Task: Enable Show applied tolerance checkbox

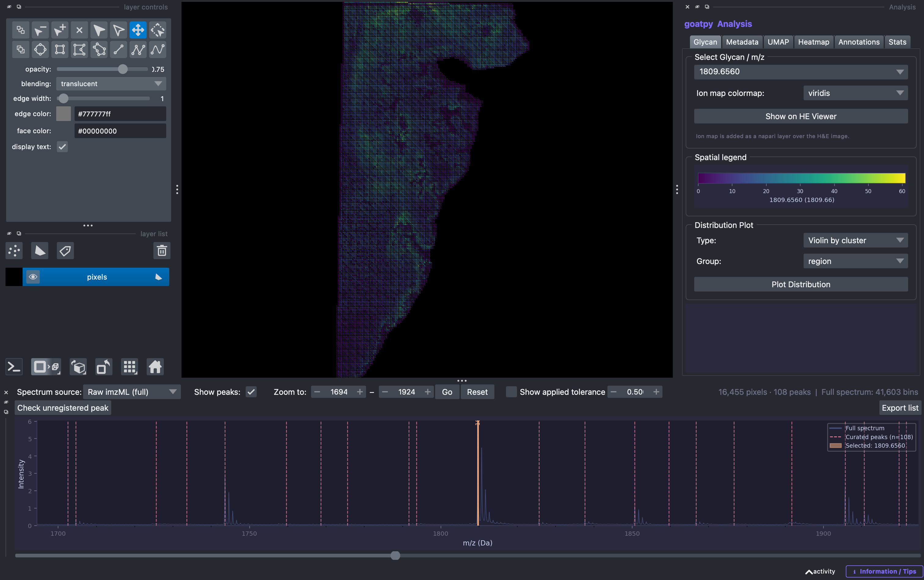Action: [x=511, y=392]
